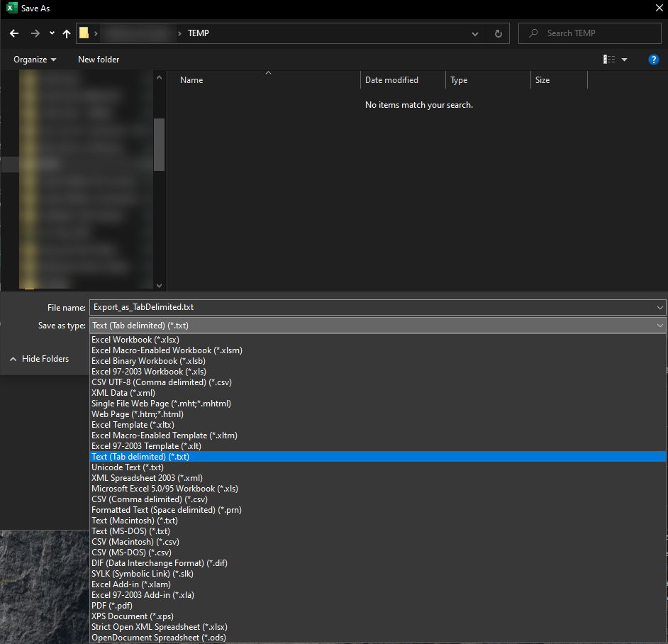Collapse the Save as type dropdown

(660, 326)
